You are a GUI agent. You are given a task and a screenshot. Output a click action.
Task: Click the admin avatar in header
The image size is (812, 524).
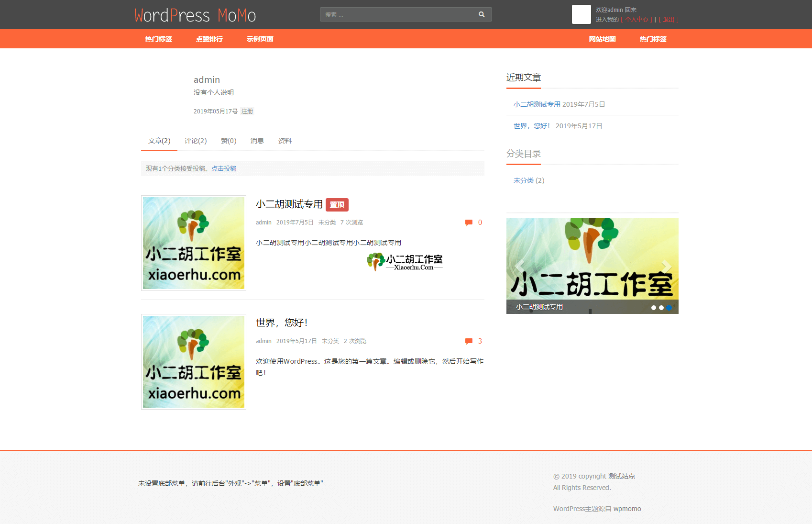point(581,14)
